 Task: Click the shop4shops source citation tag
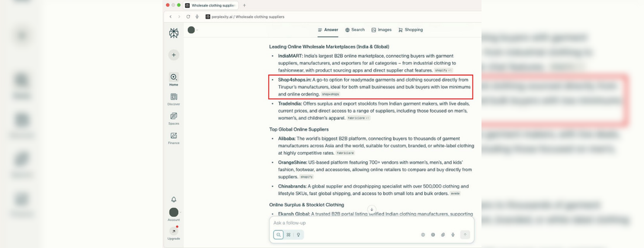coord(331,94)
